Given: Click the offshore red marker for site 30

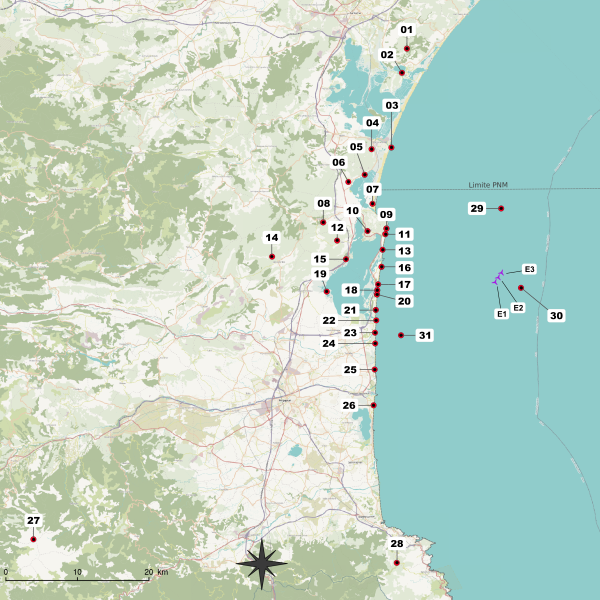Looking at the screenshot, I should pos(521,288).
